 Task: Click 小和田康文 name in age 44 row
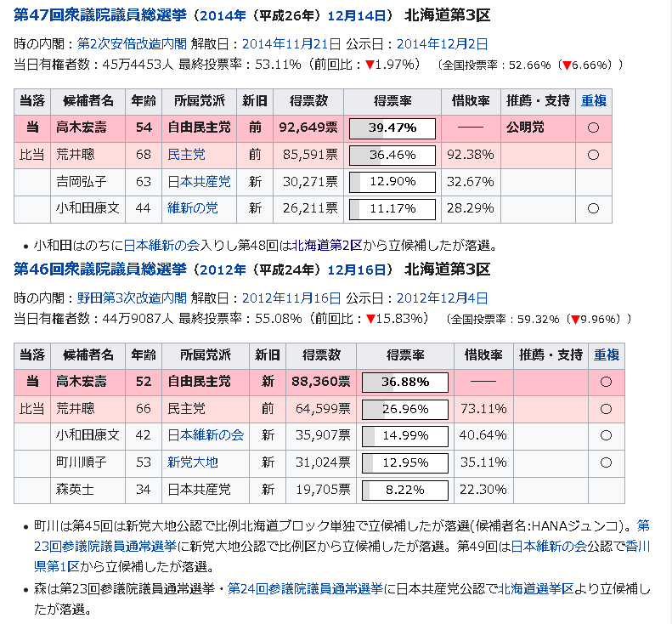(88, 208)
